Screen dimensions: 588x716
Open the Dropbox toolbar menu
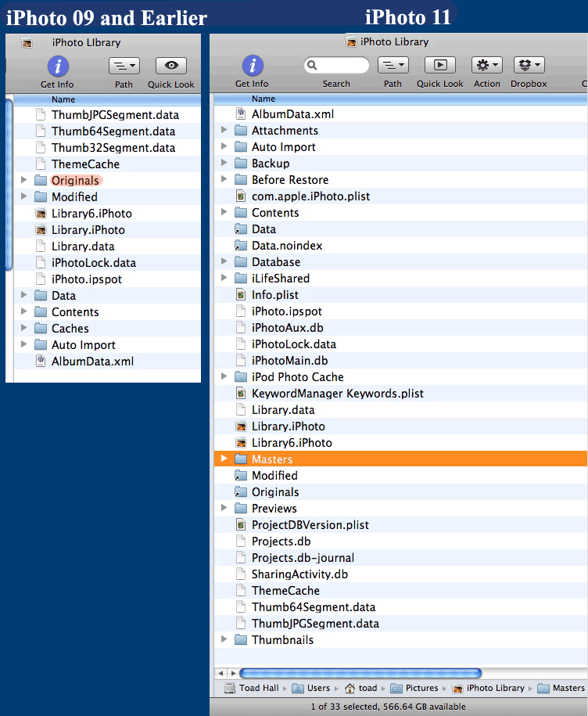coord(529,65)
